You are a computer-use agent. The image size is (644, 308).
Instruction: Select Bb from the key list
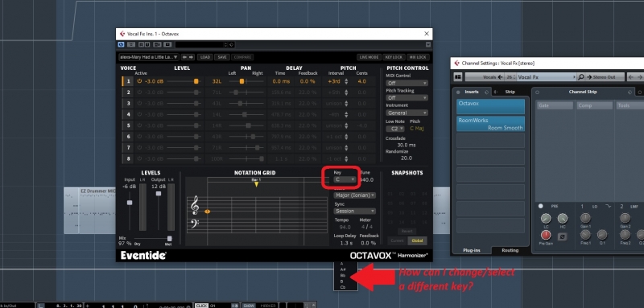click(342, 276)
